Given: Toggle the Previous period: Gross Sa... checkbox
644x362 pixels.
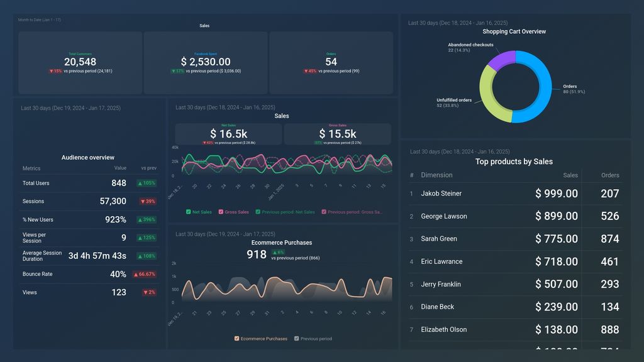Looking at the screenshot, I should pyautogui.click(x=324, y=212).
